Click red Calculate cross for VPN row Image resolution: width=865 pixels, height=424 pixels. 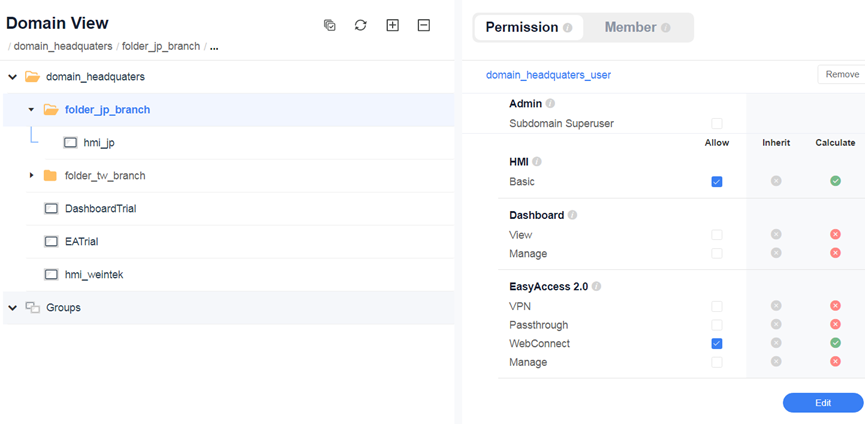[x=835, y=305]
